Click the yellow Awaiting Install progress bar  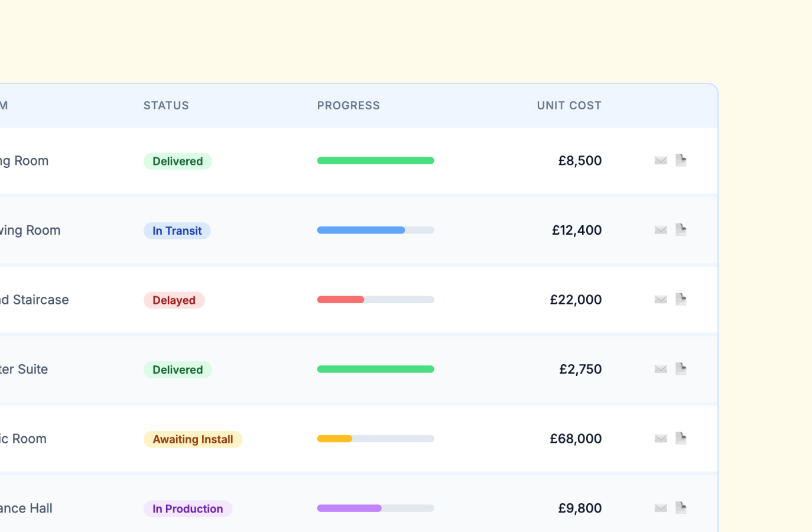[376, 439]
